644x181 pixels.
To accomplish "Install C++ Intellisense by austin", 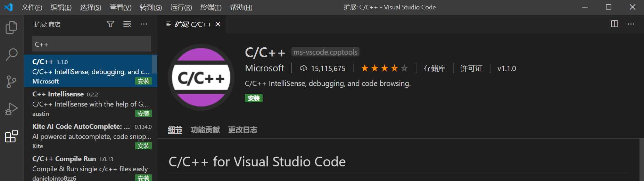I will coord(143,113).
